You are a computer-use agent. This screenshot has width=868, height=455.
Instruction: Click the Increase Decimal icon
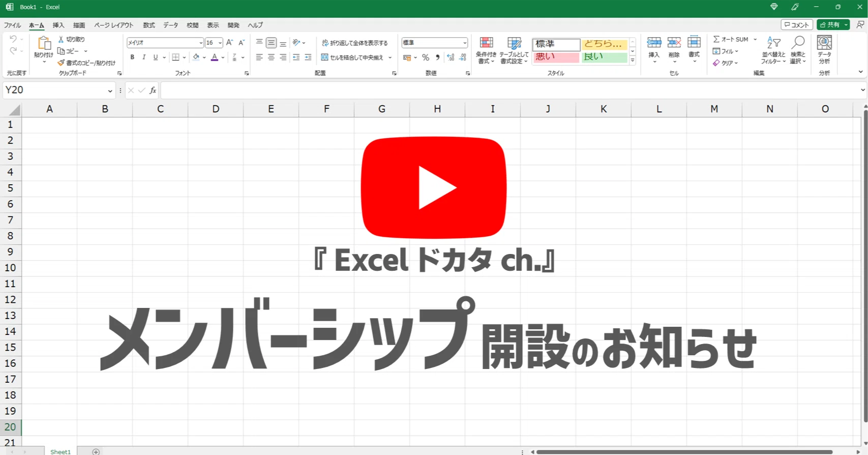451,58
